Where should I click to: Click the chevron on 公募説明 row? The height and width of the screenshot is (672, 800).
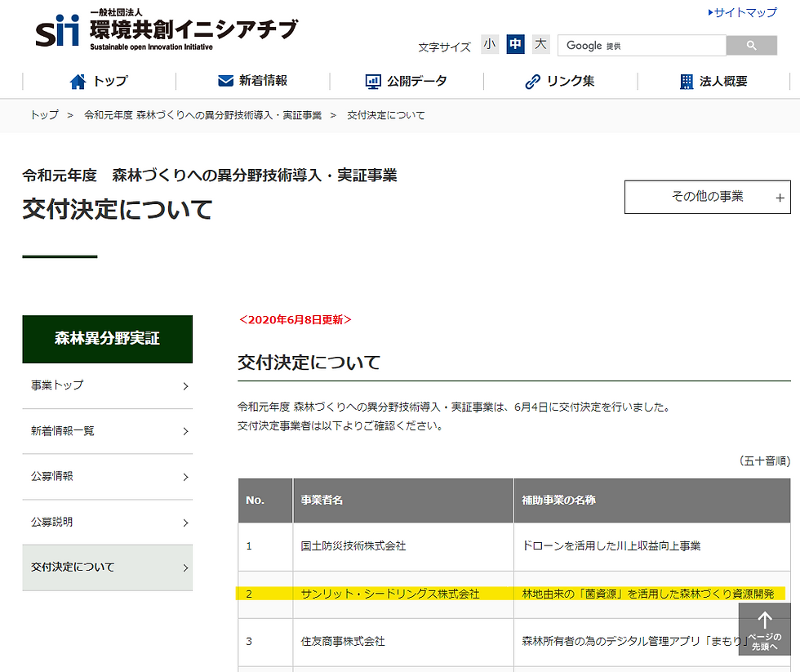[186, 523]
